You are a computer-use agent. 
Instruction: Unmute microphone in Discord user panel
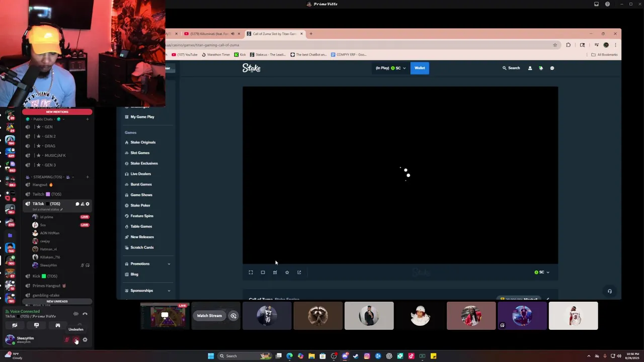pyautogui.click(x=67, y=340)
